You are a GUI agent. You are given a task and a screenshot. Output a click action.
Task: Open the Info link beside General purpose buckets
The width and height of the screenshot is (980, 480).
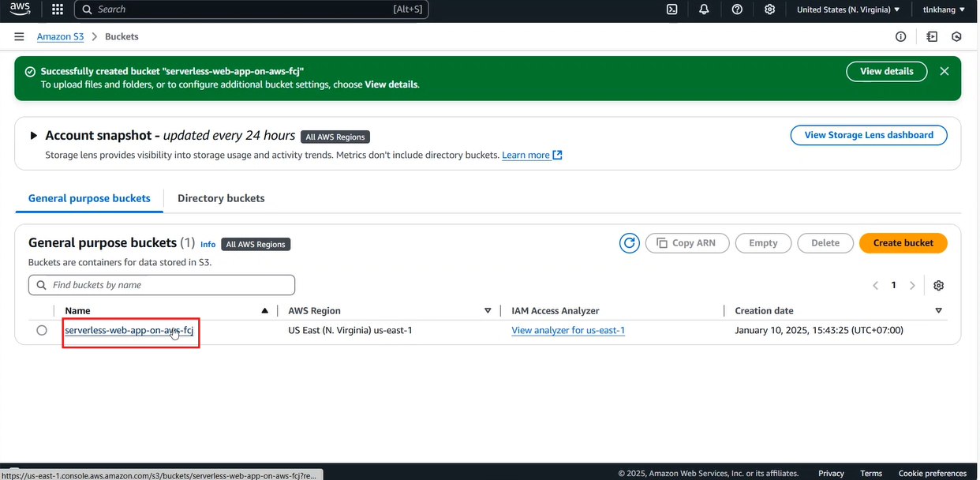(x=208, y=245)
